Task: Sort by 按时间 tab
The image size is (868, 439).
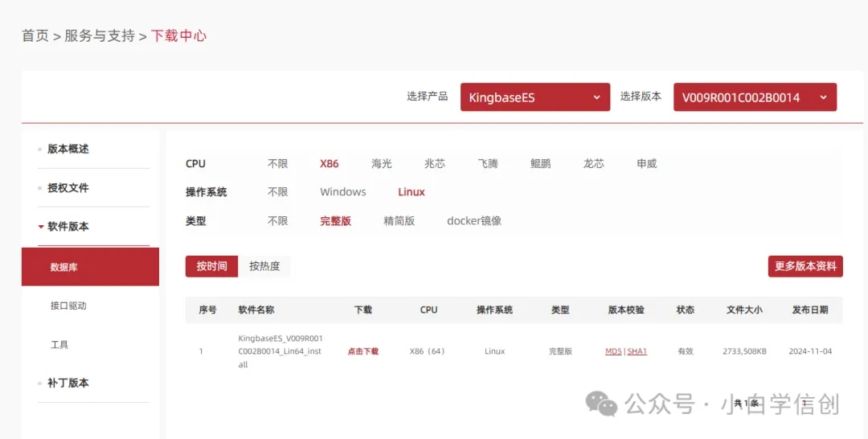Action: coord(211,266)
